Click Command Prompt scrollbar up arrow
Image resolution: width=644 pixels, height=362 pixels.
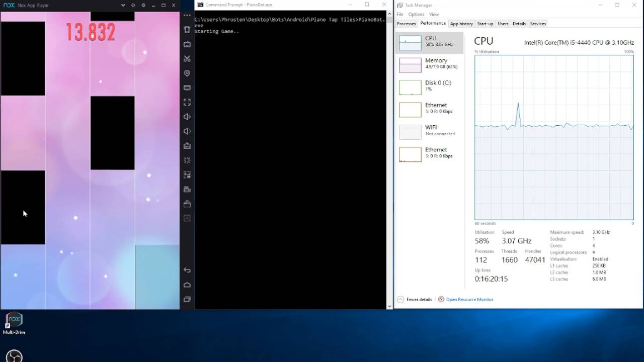click(389, 14)
